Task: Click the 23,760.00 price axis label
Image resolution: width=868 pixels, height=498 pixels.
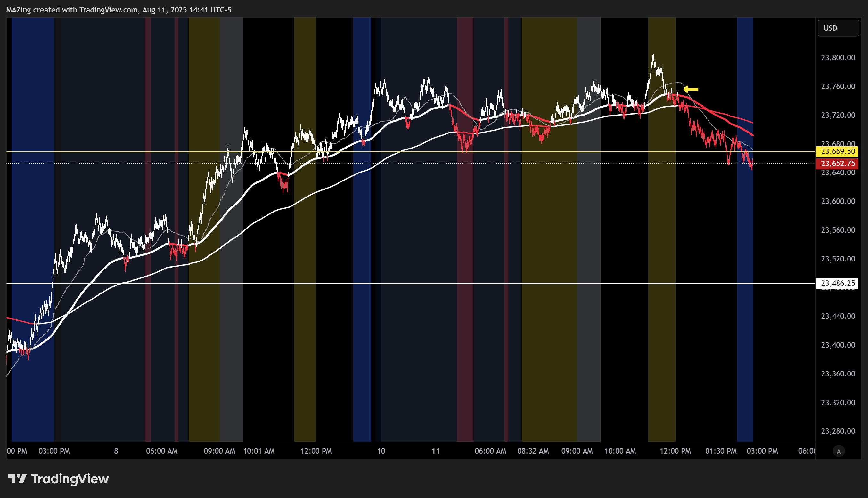Action: (x=838, y=86)
